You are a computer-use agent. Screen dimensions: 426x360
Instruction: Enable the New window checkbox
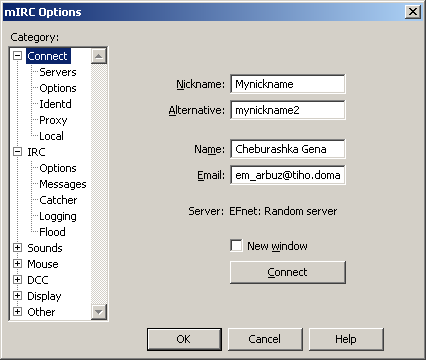tap(236, 246)
